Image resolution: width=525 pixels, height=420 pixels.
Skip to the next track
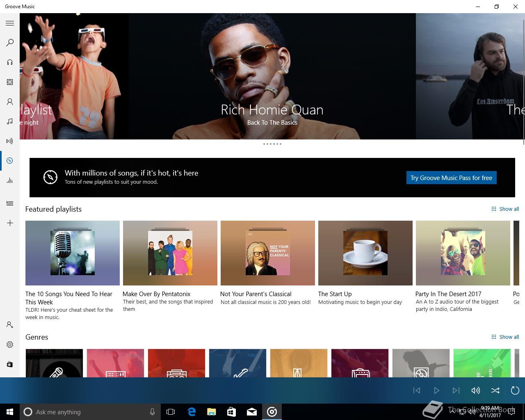[456, 390]
